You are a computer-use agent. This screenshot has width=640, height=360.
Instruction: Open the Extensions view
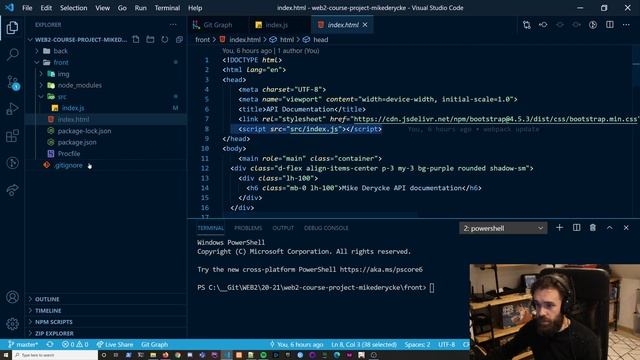(x=12, y=136)
